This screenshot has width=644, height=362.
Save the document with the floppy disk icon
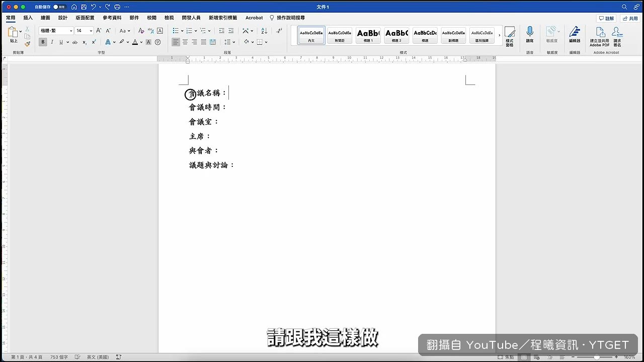click(84, 7)
